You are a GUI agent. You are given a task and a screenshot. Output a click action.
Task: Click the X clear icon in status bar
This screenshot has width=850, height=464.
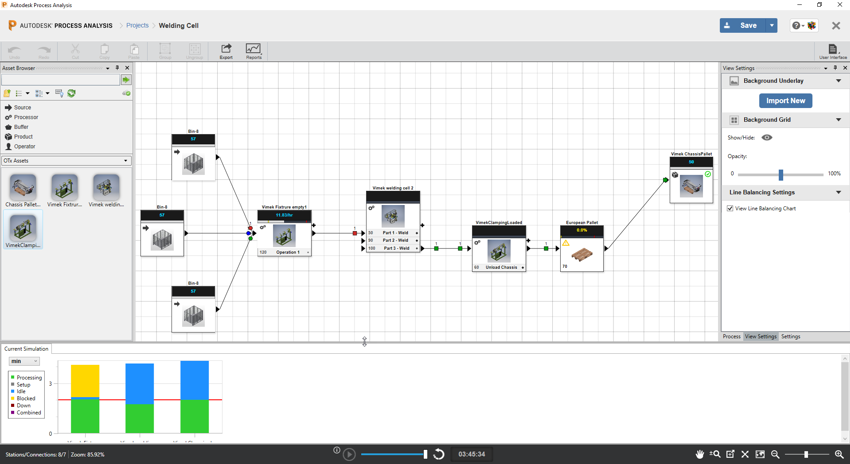point(745,454)
